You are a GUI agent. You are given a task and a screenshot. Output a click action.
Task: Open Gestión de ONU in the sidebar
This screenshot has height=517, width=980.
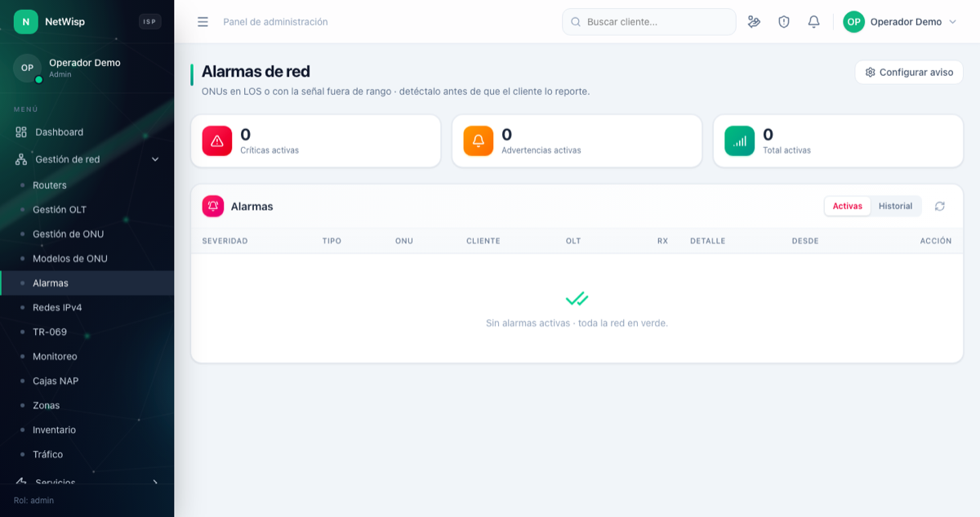tap(87, 234)
